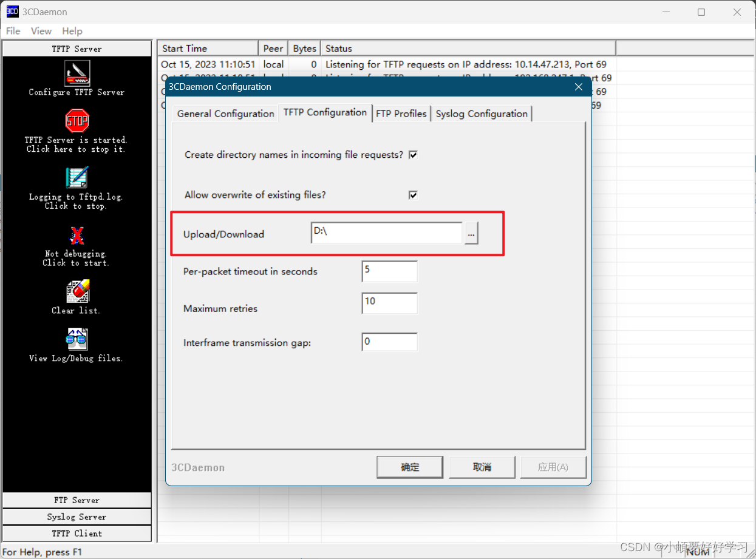Open the FTP Profiles tab
756x559 pixels.
pyautogui.click(x=401, y=113)
